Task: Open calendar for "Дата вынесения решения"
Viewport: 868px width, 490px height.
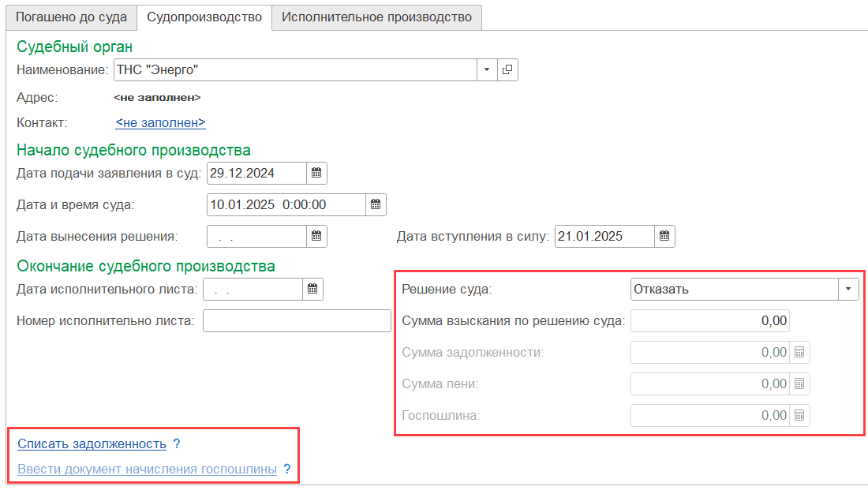Action: (316, 236)
